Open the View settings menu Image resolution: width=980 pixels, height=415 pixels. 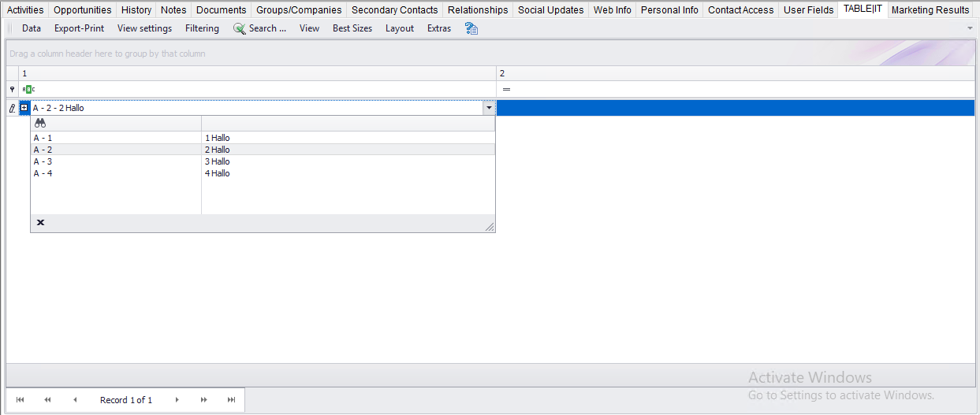(x=144, y=28)
